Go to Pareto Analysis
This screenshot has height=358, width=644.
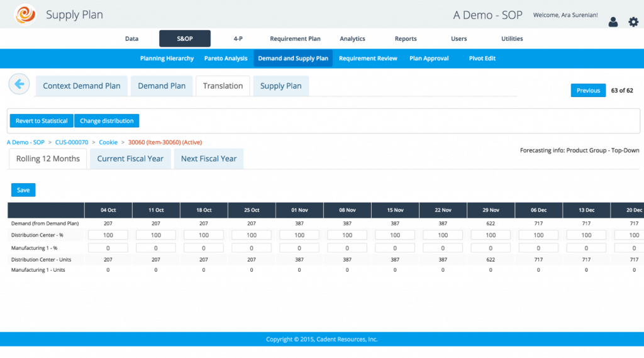(226, 59)
